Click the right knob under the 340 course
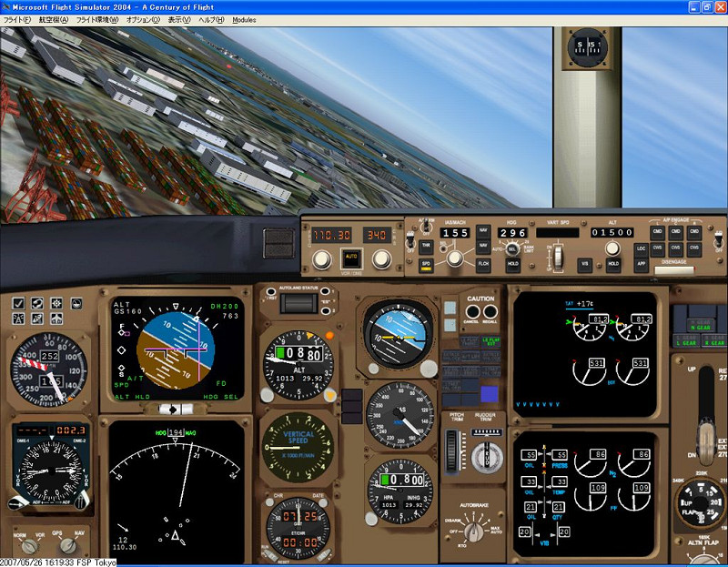Image resolution: width=728 pixels, height=567 pixels. point(381,259)
